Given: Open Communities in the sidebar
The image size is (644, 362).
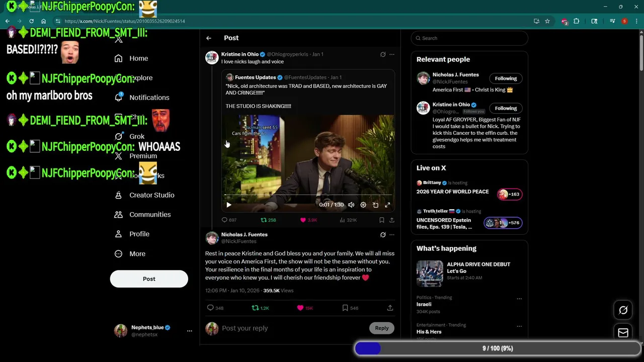Looking at the screenshot, I should coord(143,215).
